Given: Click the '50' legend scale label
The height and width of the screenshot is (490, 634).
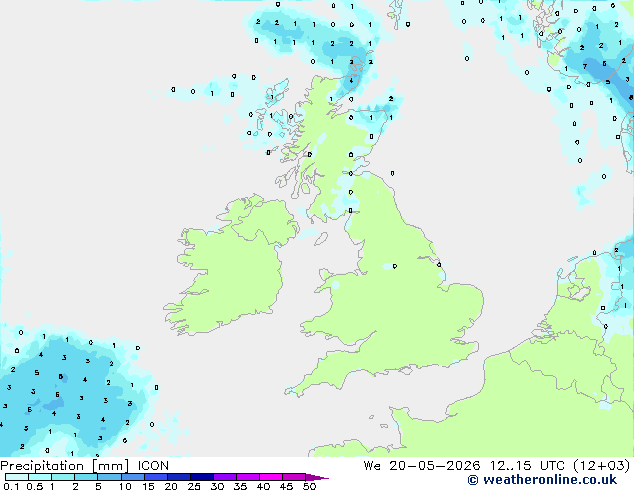Looking at the screenshot, I should [x=309, y=486].
